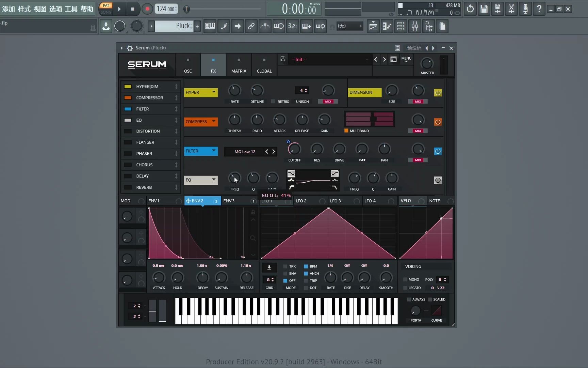Click the help question mark icon

pyautogui.click(x=539, y=9)
